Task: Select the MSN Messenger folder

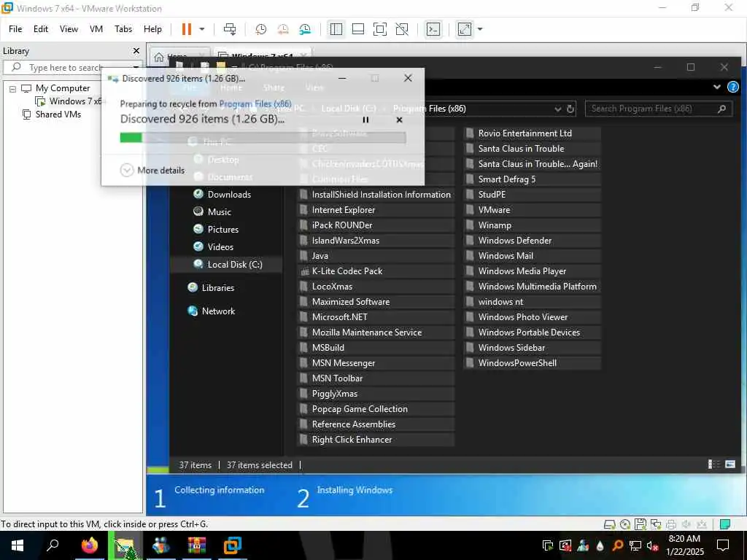Action: [376, 363]
